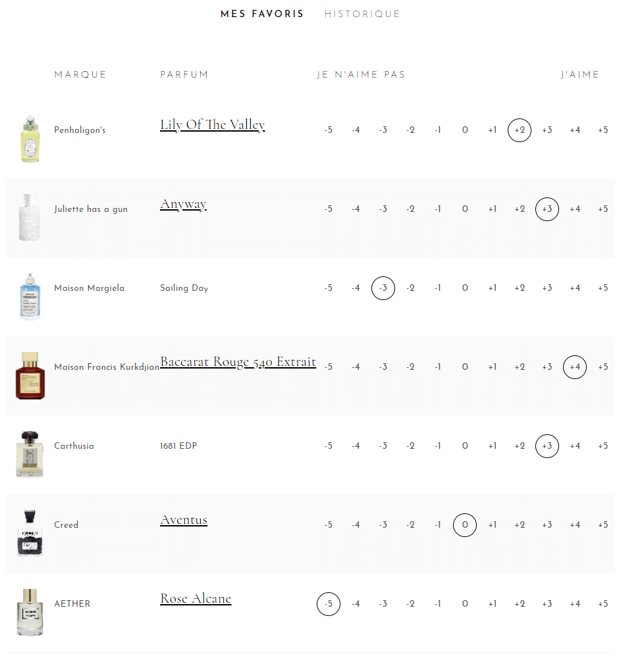Screen dimensions: 644x664
Task: Select the Mes Favoris tab
Action: pyautogui.click(x=262, y=14)
